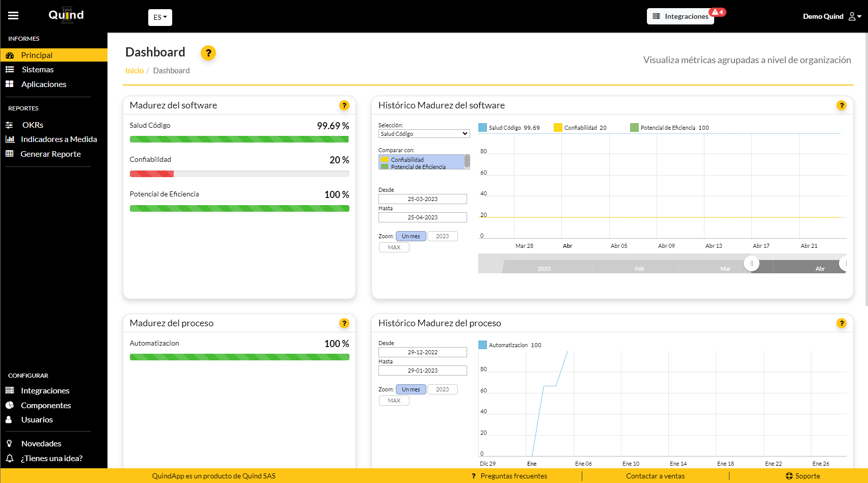Click the Desde date field 25-03-2023

[423, 199]
